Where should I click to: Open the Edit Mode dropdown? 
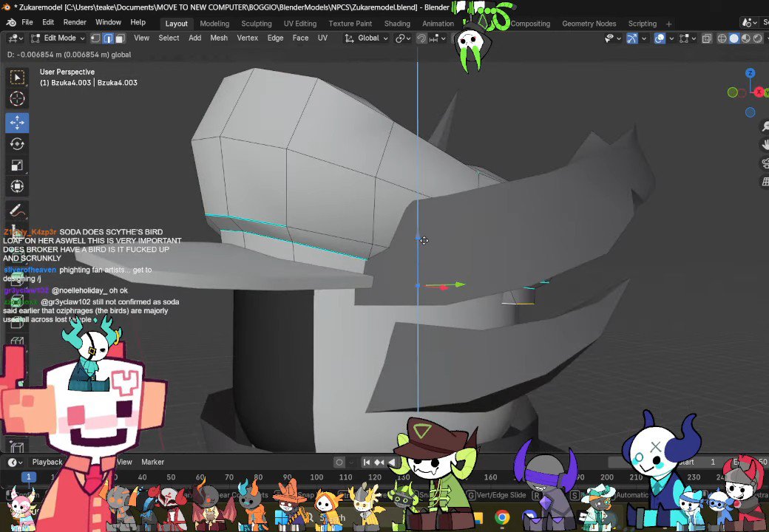click(58, 38)
